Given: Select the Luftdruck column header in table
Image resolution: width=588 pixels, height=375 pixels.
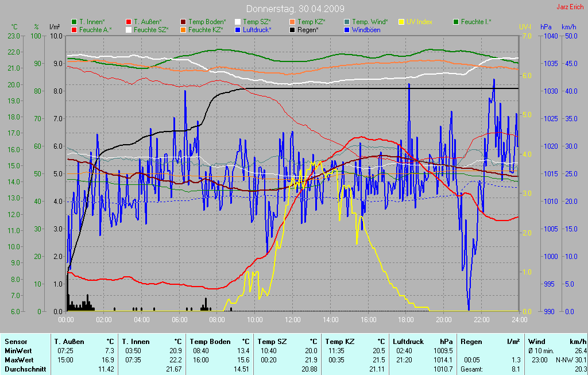Looking at the screenshot, I should tap(409, 342).
